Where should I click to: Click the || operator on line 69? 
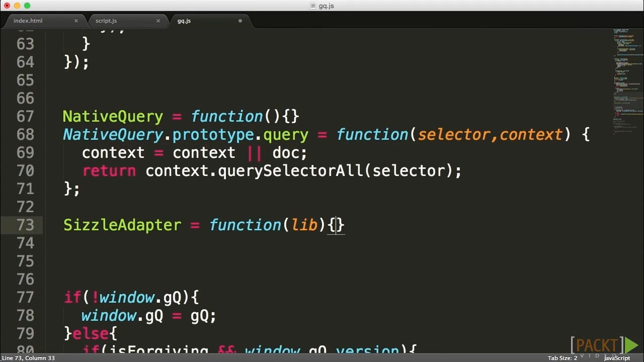(254, 153)
